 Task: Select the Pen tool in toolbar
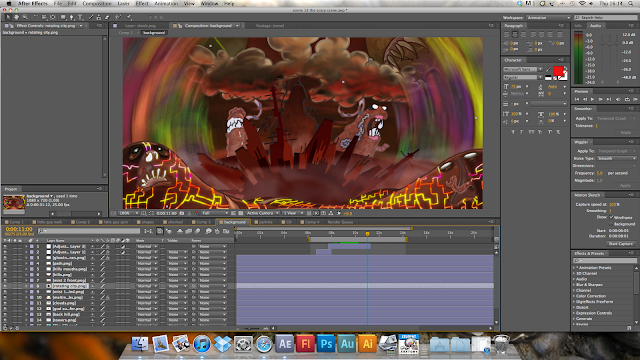[71, 17]
